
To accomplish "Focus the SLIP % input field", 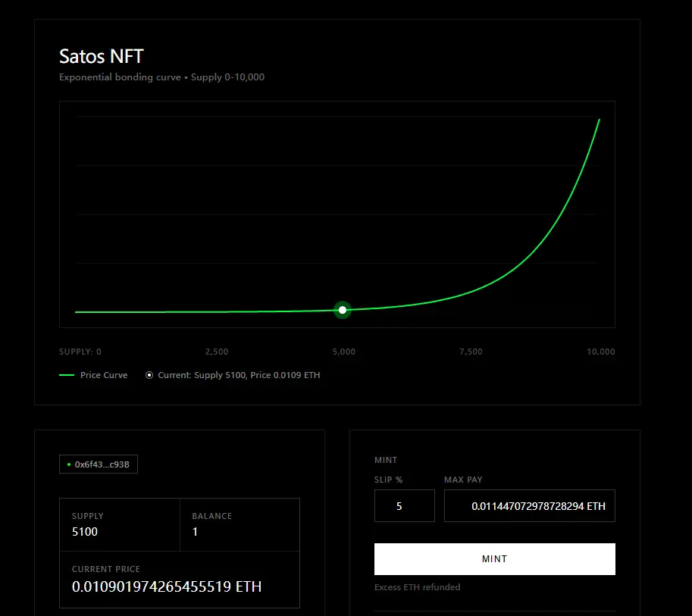I will coord(405,505).
